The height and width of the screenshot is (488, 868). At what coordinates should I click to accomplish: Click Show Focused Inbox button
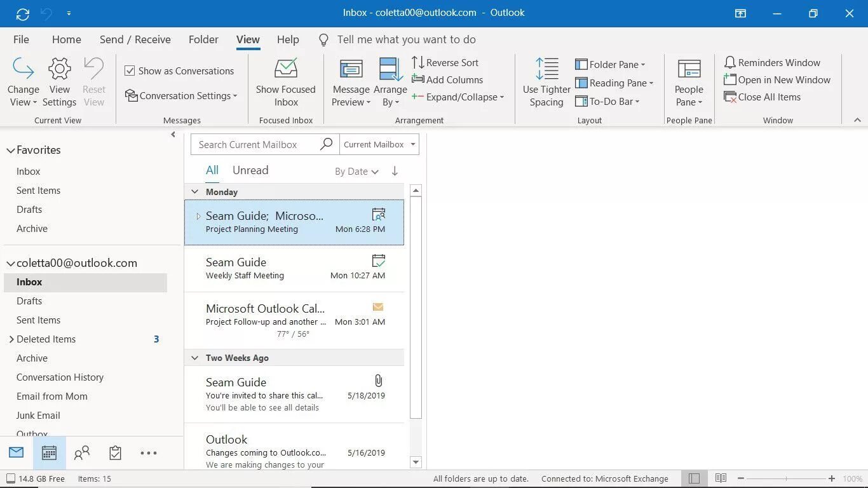286,83
